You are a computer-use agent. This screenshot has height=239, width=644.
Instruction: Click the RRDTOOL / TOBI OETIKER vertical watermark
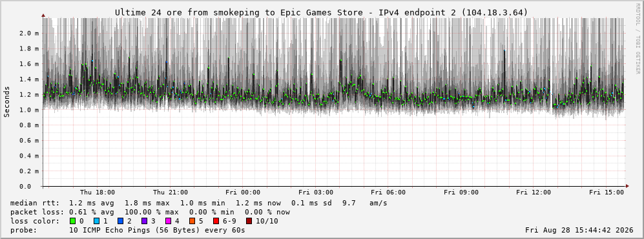[638, 39]
